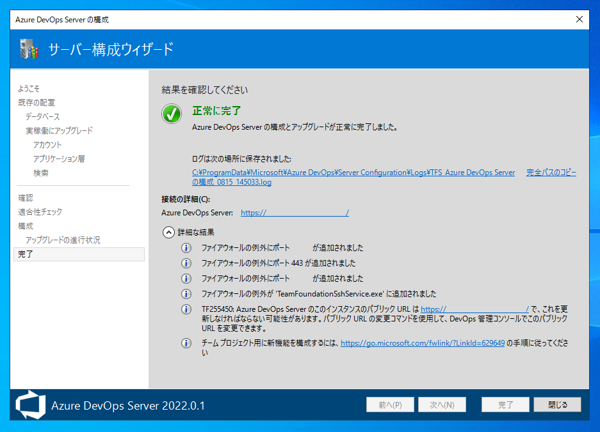Click the 完了 button in the footer
This screenshot has height=432, width=600.
(505, 405)
